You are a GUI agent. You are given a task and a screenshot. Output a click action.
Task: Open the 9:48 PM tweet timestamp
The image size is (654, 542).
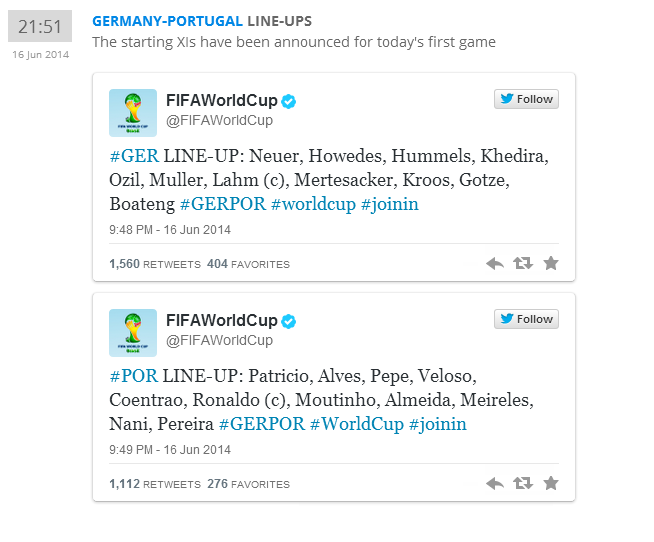[x=169, y=230]
